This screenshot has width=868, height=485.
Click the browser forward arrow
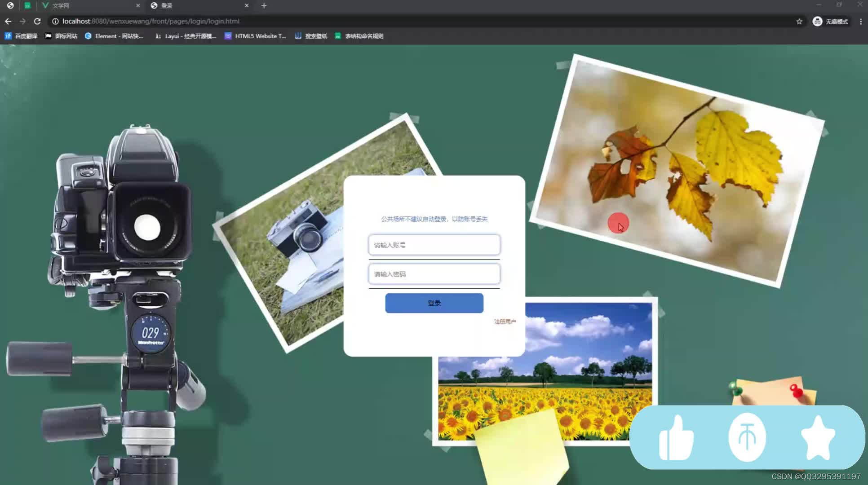click(22, 21)
